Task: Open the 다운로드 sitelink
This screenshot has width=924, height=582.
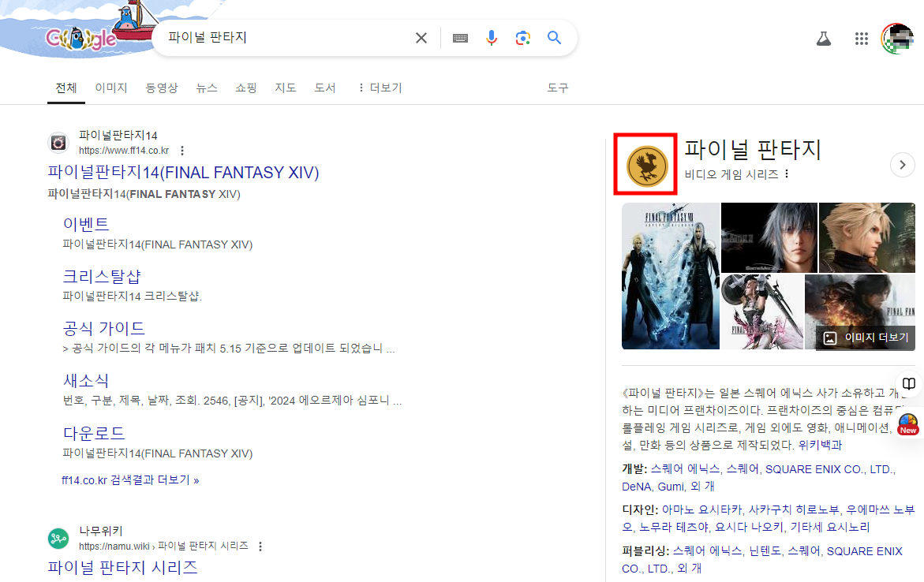Action: click(x=94, y=433)
